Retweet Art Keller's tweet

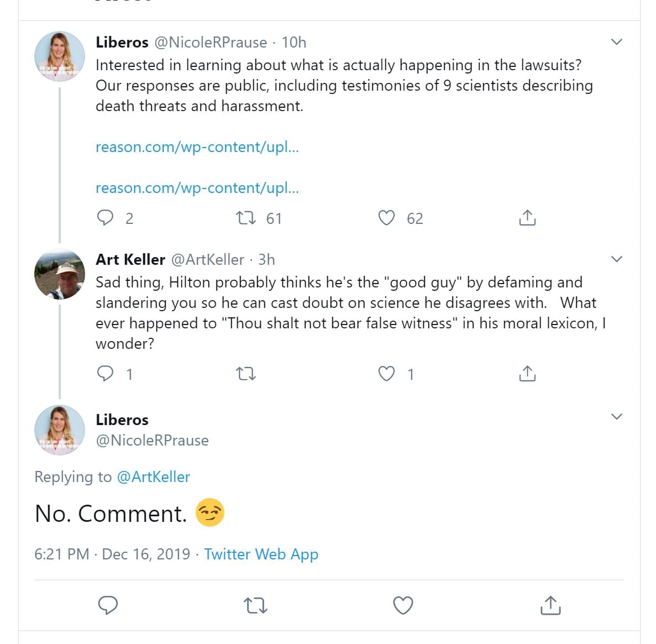point(246,374)
